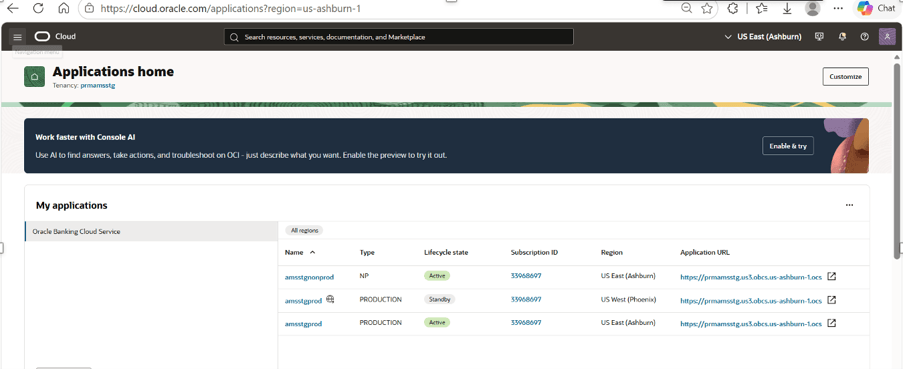Click NP type cell
The image size is (903, 369).
364,276
